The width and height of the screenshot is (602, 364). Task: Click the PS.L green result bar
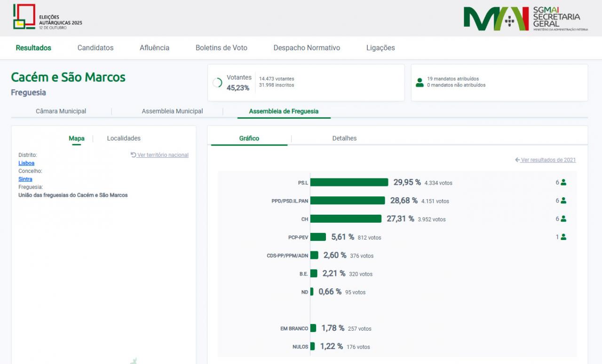(x=349, y=182)
